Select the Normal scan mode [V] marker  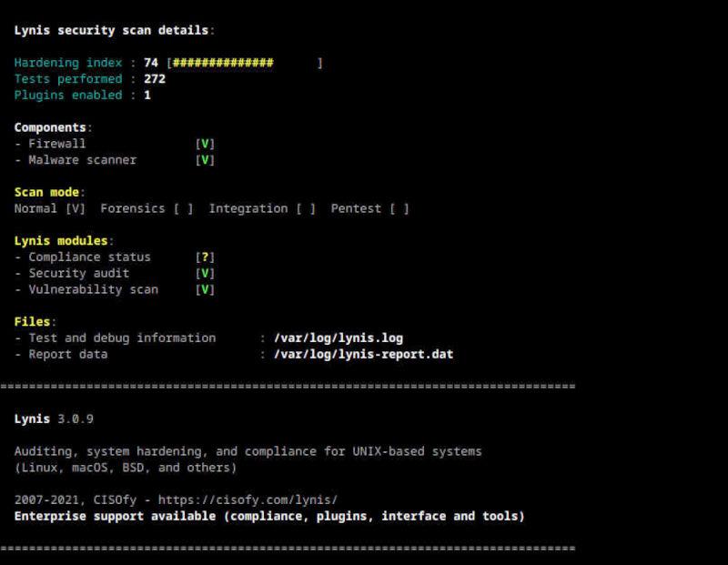coord(76,208)
